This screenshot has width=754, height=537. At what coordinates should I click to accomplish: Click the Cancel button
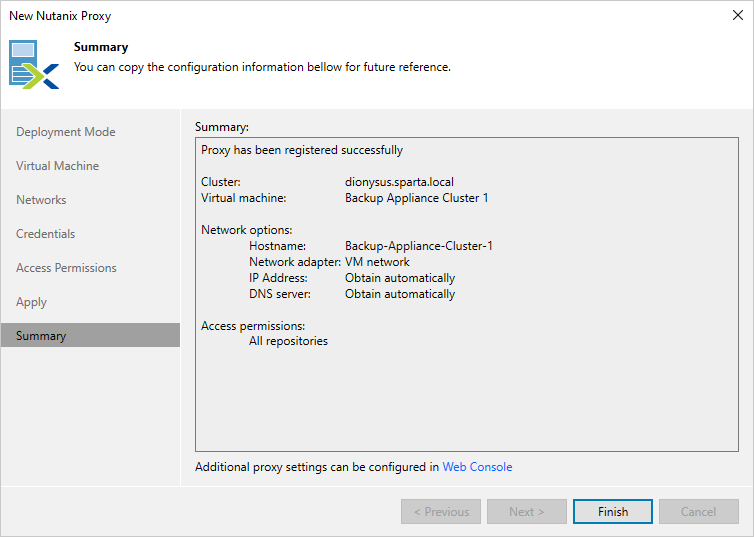tap(698, 512)
